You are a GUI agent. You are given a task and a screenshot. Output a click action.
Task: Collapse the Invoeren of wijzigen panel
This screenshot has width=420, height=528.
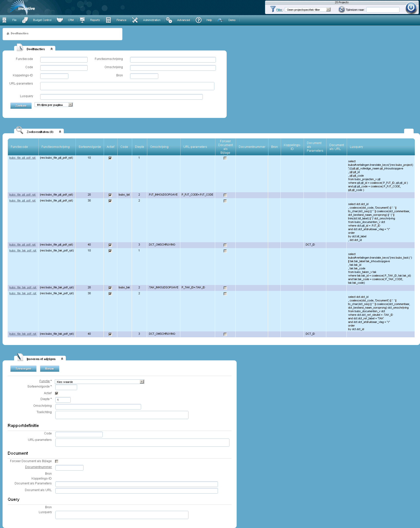tap(62, 359)
